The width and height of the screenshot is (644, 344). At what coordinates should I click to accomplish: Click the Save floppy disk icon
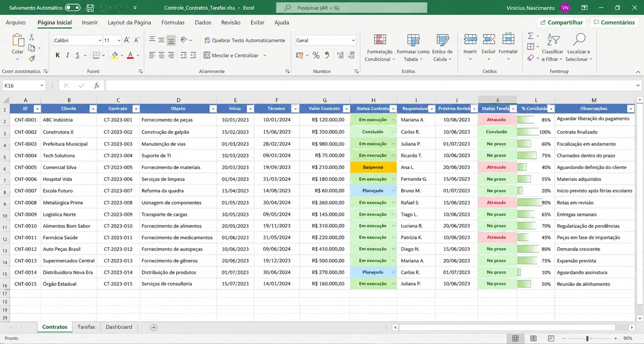90,8
